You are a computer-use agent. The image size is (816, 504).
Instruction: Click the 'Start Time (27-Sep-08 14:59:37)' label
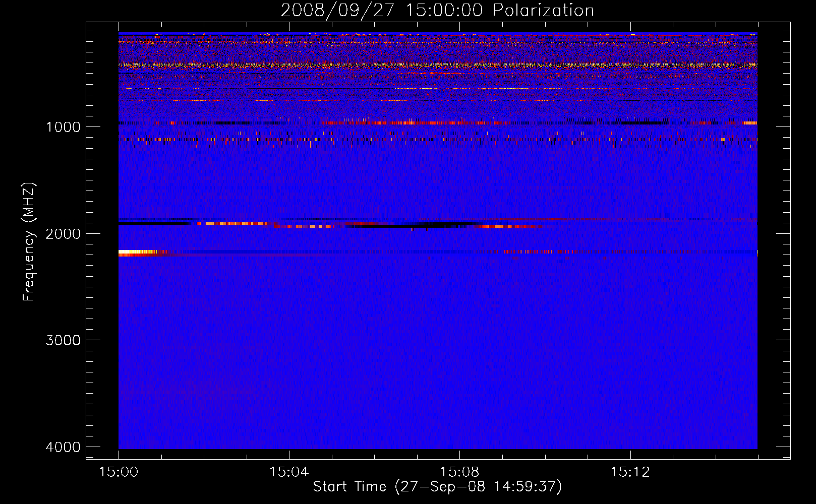(x=437, y=487)
